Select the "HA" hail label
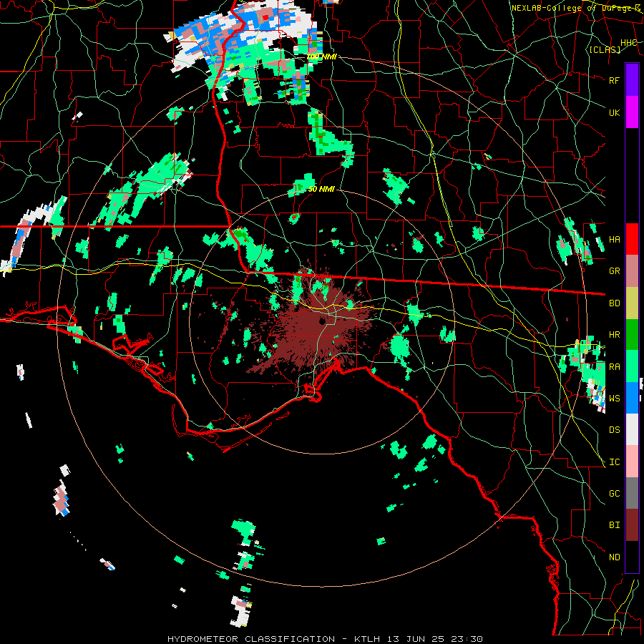This screenshot has width=644, height=644. pos(614,240)
